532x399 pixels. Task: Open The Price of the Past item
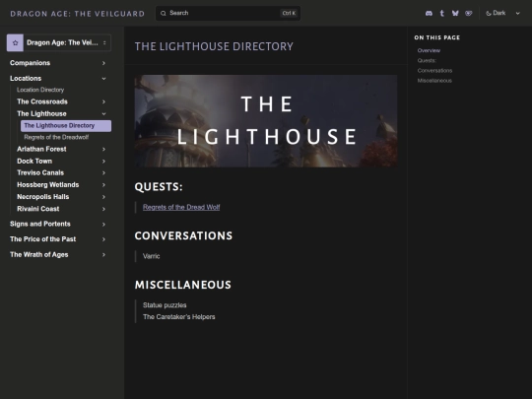[x=42, y=239]
